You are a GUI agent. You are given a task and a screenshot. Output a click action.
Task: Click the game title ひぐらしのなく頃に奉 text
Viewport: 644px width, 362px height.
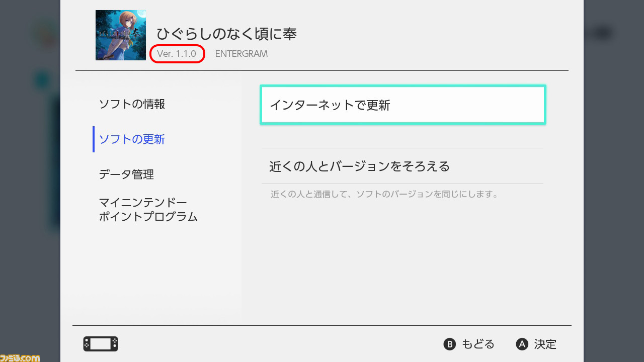tap(226, 34)
